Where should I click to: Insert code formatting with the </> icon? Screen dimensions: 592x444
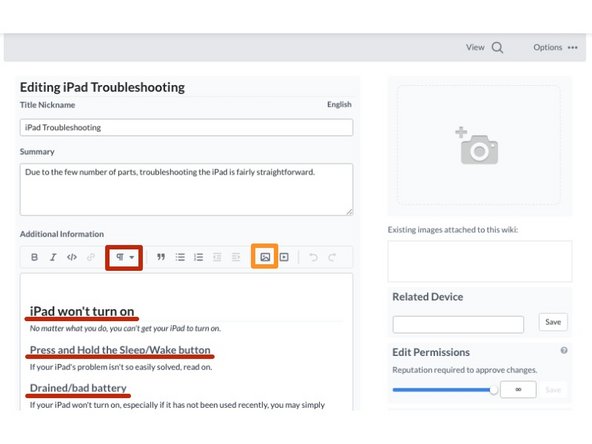(72, 257)
